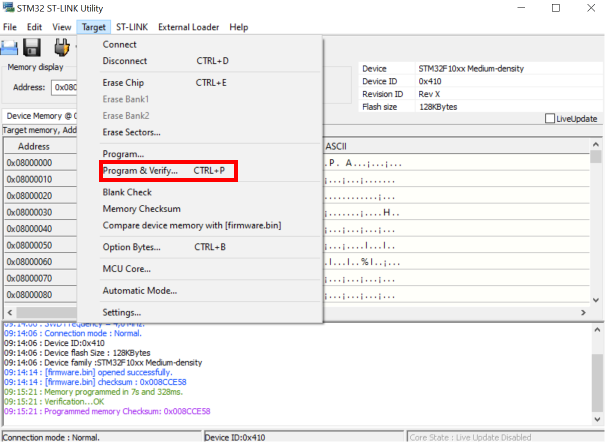Click the Address column header

pos(34,146)
